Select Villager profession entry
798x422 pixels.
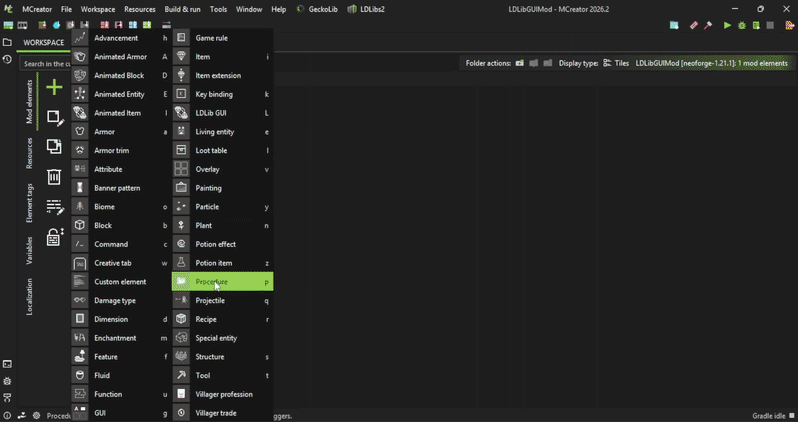pos(222,394)
